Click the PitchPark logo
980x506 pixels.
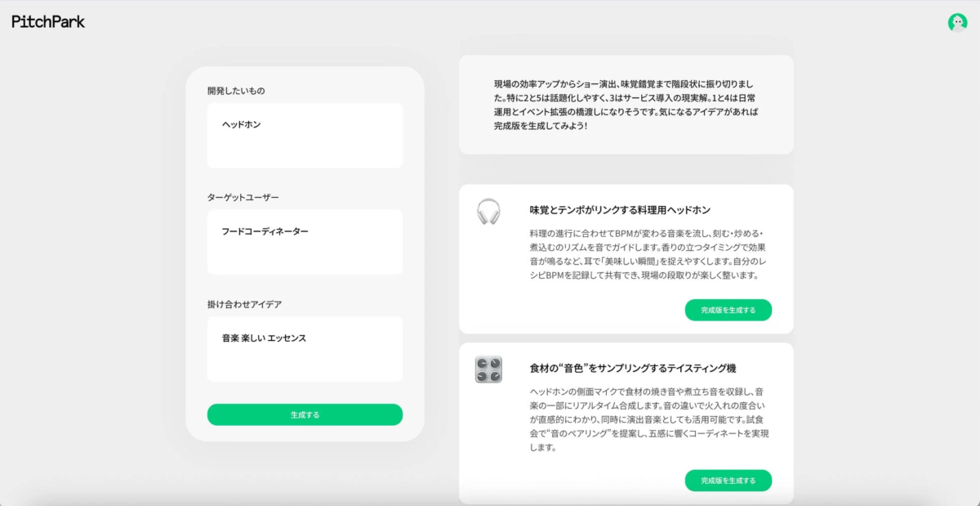[47, 22]
